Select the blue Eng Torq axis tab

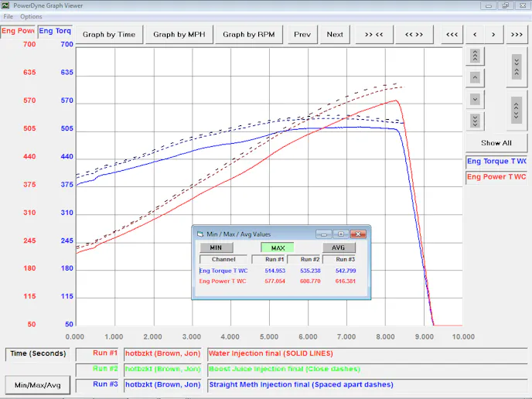pos(55,32)
